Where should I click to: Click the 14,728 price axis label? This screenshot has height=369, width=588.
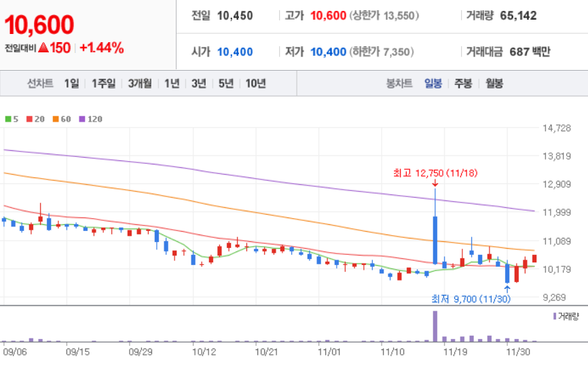point(557,128)
